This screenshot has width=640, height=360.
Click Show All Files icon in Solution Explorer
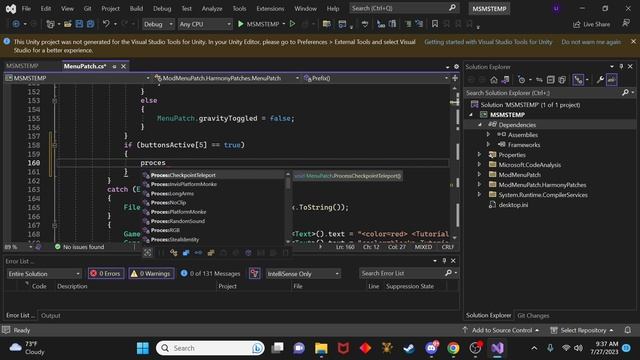(x=562, y=80)
